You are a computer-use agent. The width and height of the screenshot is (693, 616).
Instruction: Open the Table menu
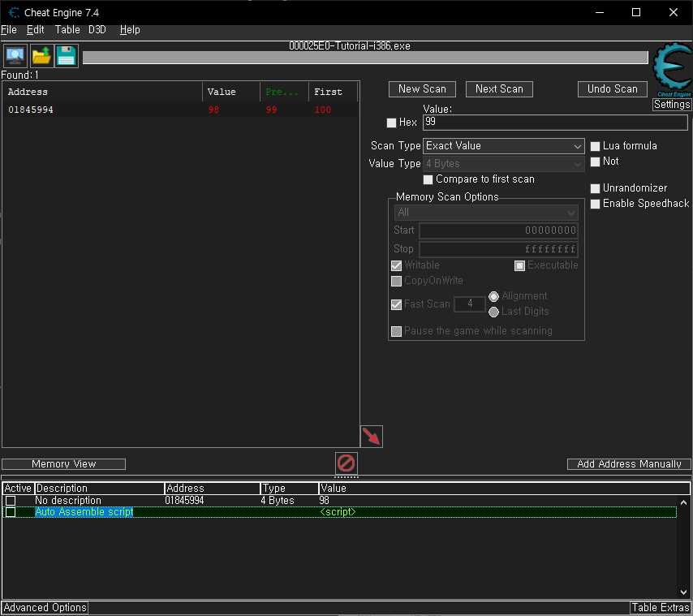click(x=67, y=29)
